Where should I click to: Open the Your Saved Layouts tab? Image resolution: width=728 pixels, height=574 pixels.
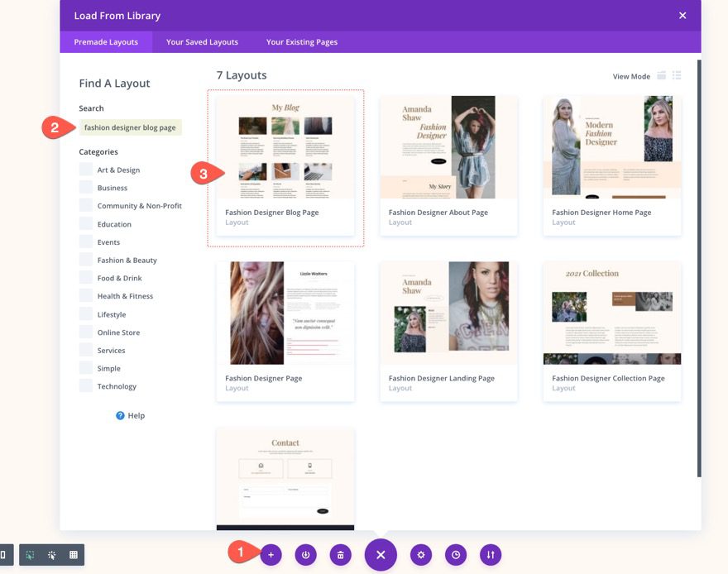click(x=202, y=41)
